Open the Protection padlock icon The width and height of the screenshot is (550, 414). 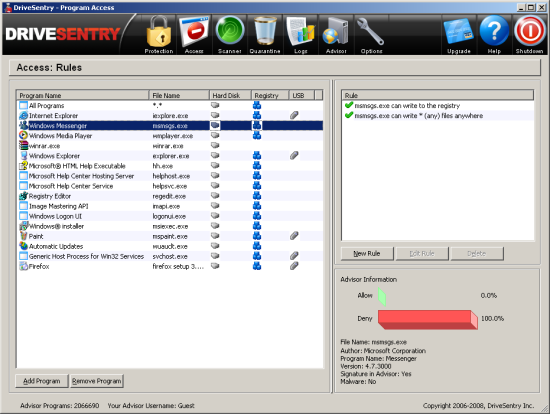coord(159,34)
